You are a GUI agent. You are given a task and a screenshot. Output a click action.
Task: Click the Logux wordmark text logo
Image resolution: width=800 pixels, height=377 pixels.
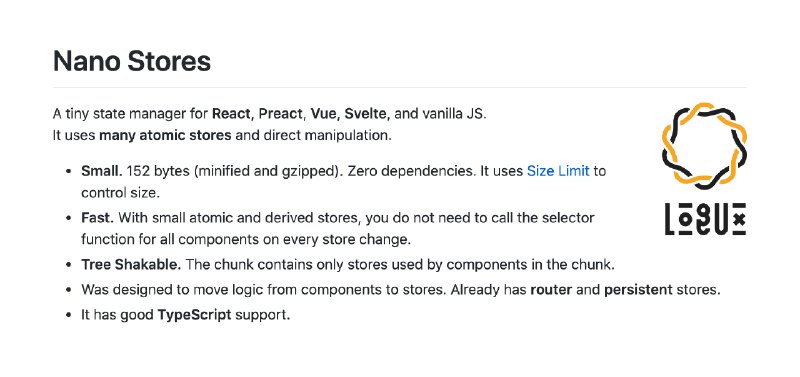706,218
